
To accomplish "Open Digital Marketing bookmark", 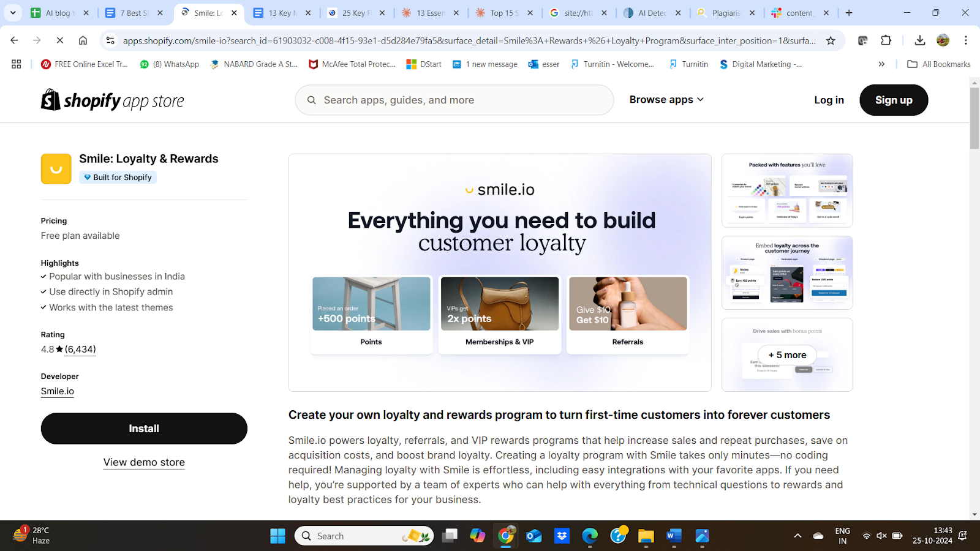I will pos(760,64).
